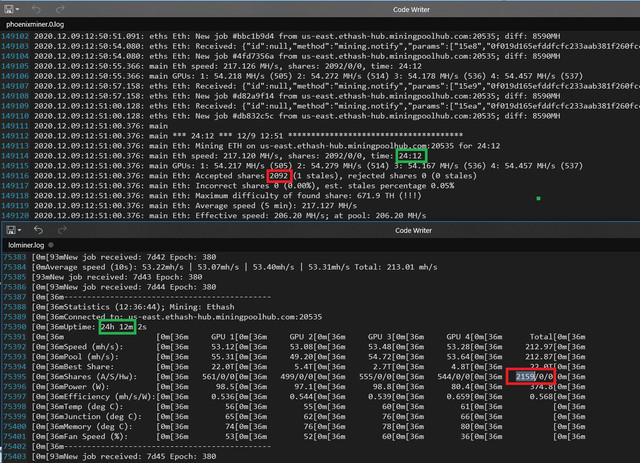Click GPU 1 best share 22.0T
This screenshot has width=640, height=463.
point(224,367)
